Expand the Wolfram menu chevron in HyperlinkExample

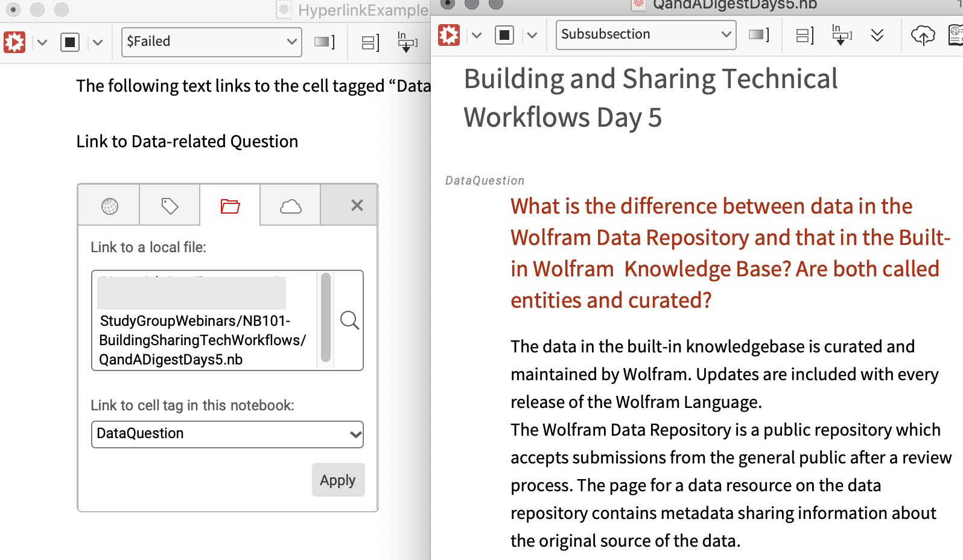point(42,42)
